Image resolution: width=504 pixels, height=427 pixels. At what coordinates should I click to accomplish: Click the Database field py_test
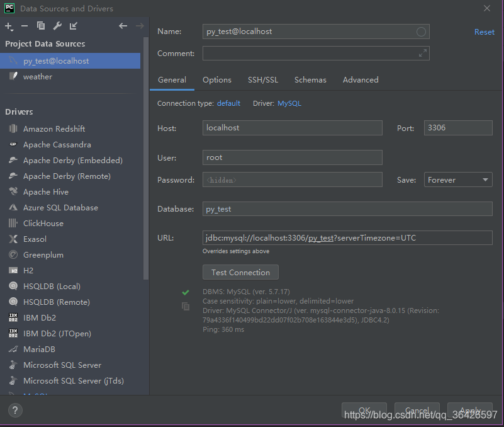[x=347, y=209]
